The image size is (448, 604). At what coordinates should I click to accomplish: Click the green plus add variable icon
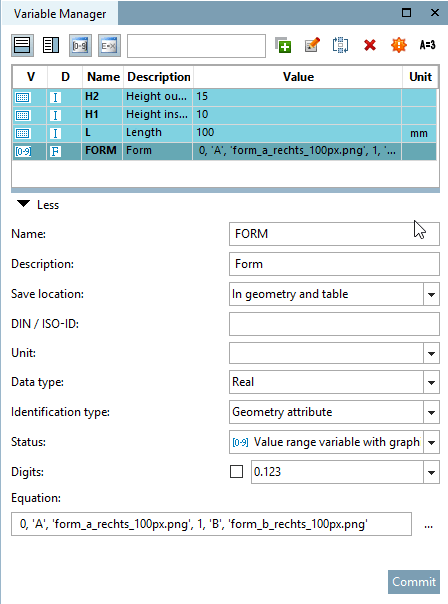coord(284,45)
